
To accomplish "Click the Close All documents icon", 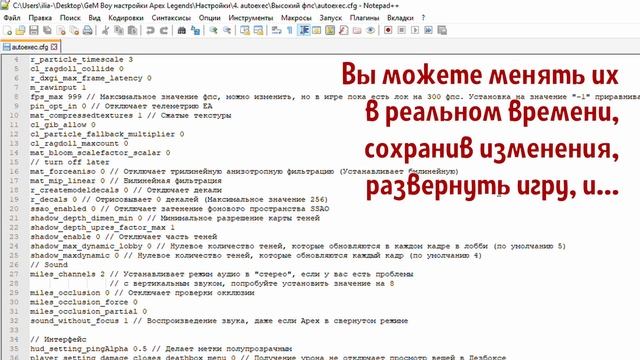I will 74,30.
